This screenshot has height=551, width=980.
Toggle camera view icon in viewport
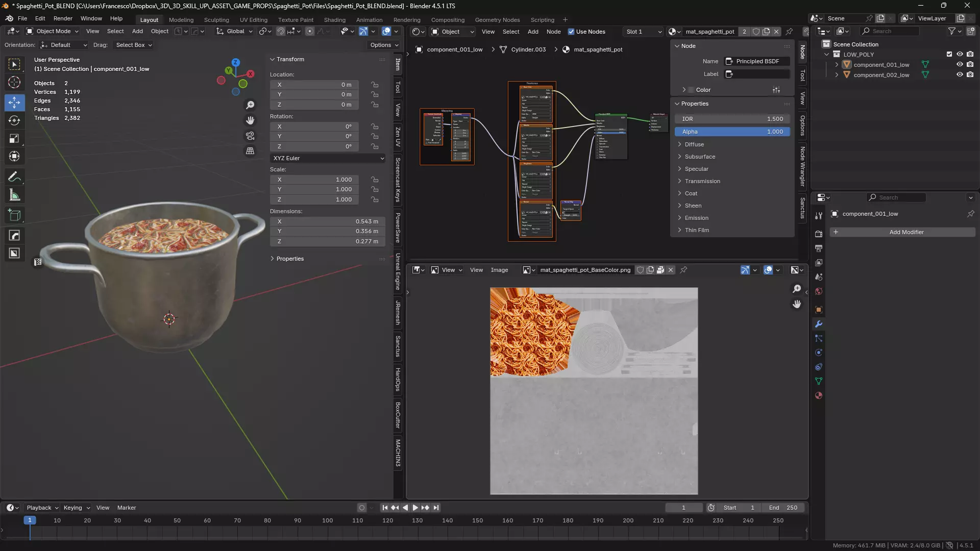(x=250, y=136)
